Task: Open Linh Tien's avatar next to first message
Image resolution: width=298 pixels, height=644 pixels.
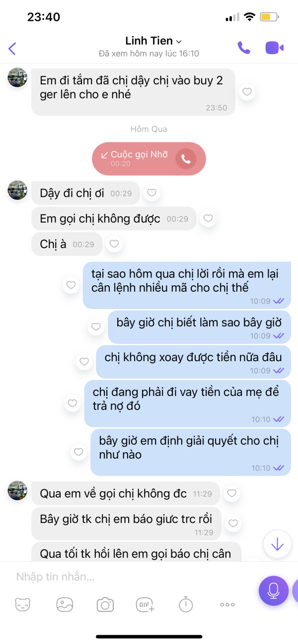Action: [x=17, y=77]
